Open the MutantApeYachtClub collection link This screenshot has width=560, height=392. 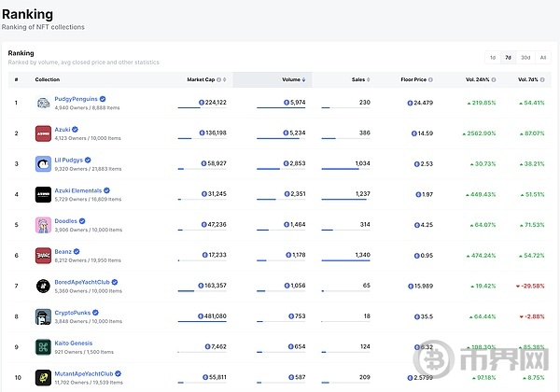tap(84, 373)
